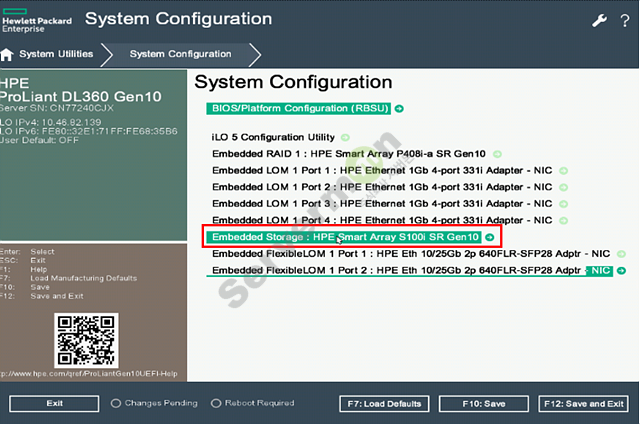This screenshot has width=640, height=424.
Task: Click 'ESC: Exit' help line
Action: 23,260
